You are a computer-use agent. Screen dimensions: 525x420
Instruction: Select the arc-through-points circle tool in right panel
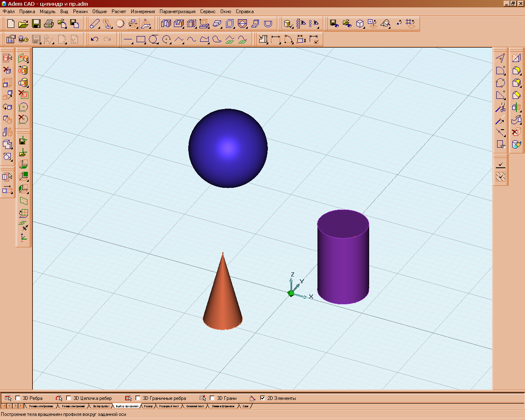(500, 83)
